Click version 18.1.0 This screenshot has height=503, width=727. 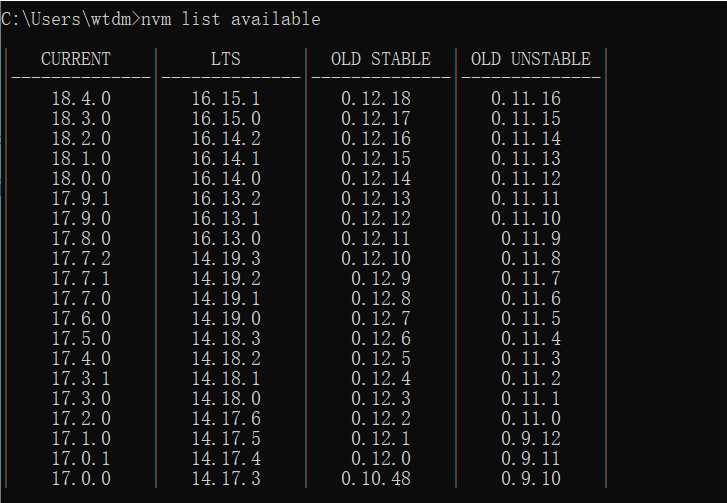coord(81,158)
